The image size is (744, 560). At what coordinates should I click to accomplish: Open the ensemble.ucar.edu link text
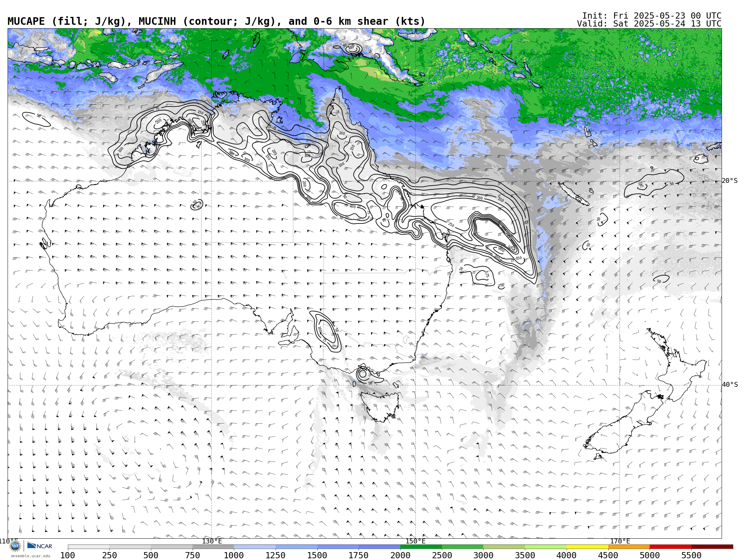tap(30, 556)
